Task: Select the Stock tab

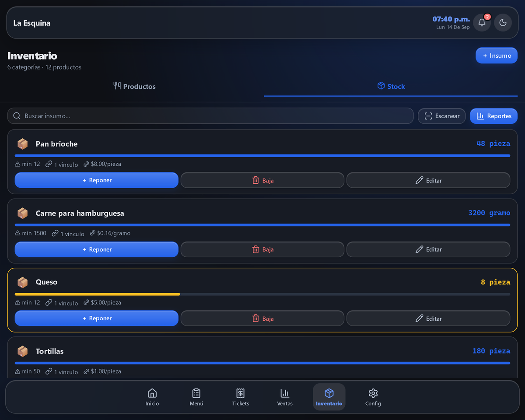Action: point(391,86)
